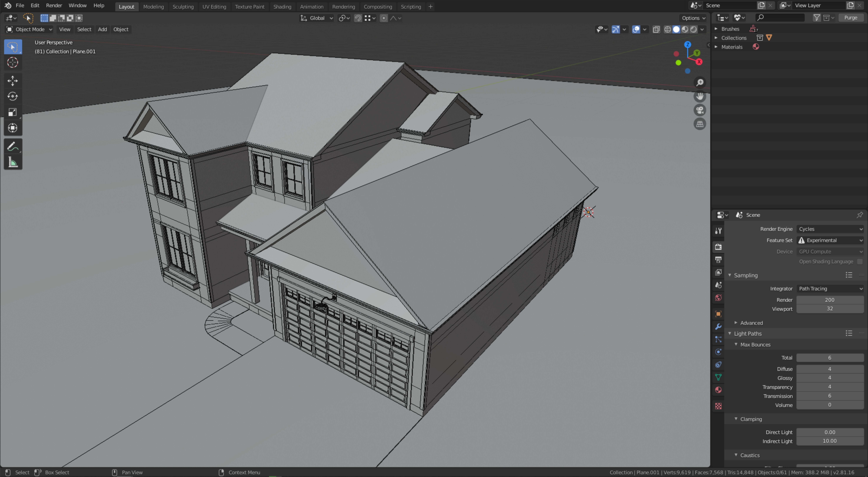Image resolution: width=868 pixels, height=477 pixels.
Task: Open the Integrator Path Tracing dropdown
Action: [830, 289]
